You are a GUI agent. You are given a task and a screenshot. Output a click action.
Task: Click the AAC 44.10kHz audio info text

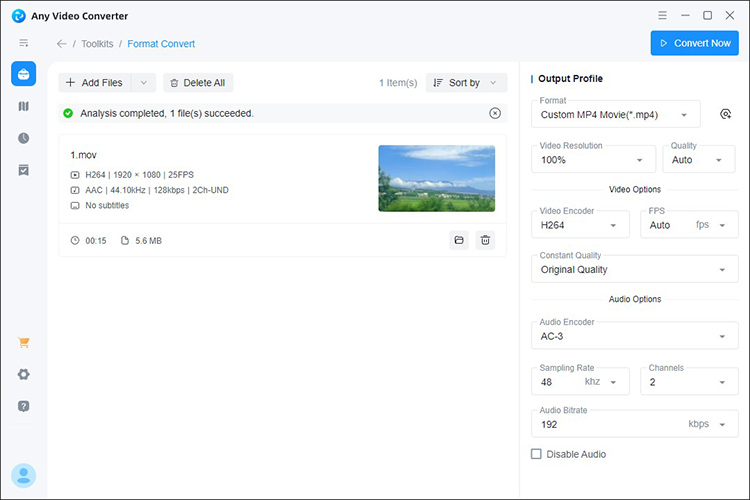157,190
